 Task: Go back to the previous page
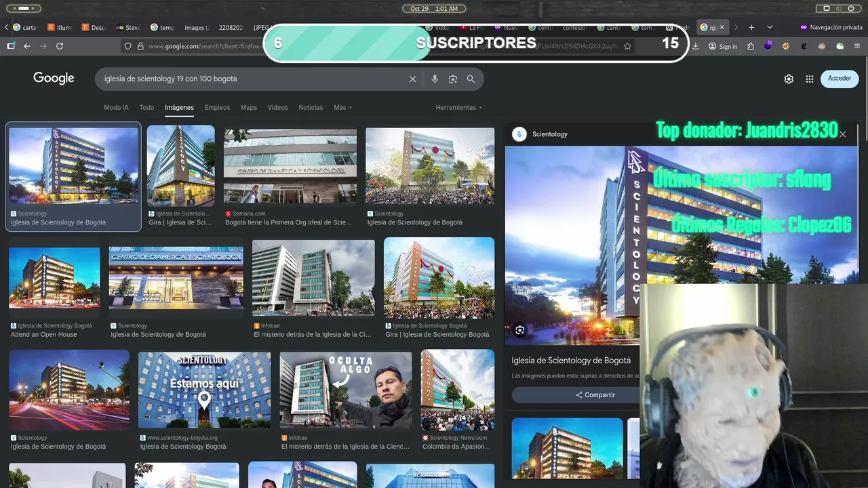(x=27, y=46)
